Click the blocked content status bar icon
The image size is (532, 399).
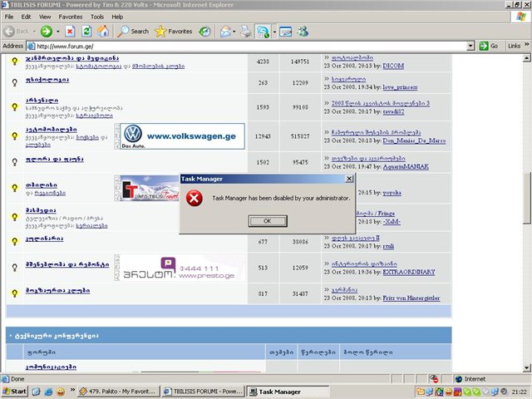[x=434, y=379]
